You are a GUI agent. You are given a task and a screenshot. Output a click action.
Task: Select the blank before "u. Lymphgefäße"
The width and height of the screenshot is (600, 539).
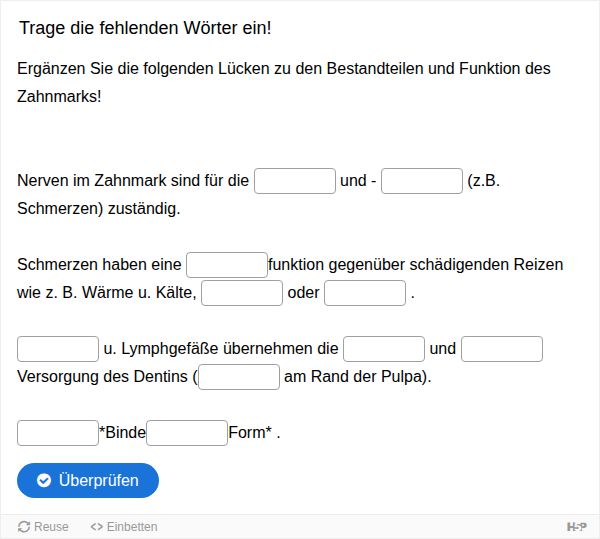(x=58, y=349)
